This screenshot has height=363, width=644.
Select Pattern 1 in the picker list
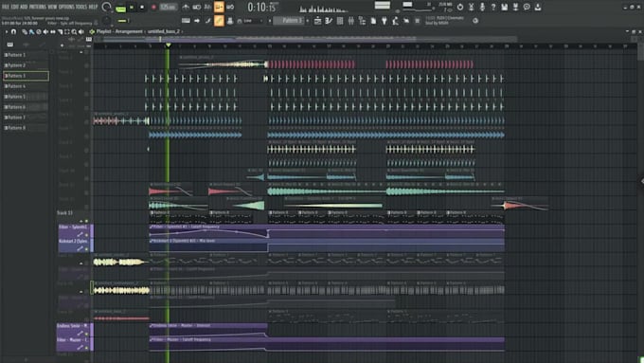26,55
